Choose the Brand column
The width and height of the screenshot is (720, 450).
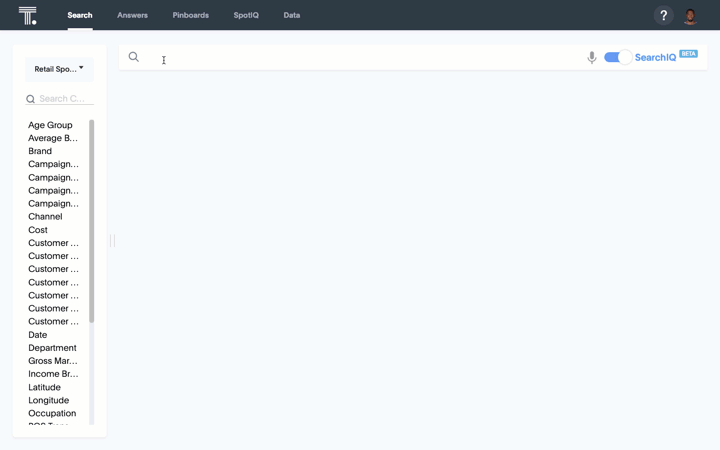coord(40,151)
